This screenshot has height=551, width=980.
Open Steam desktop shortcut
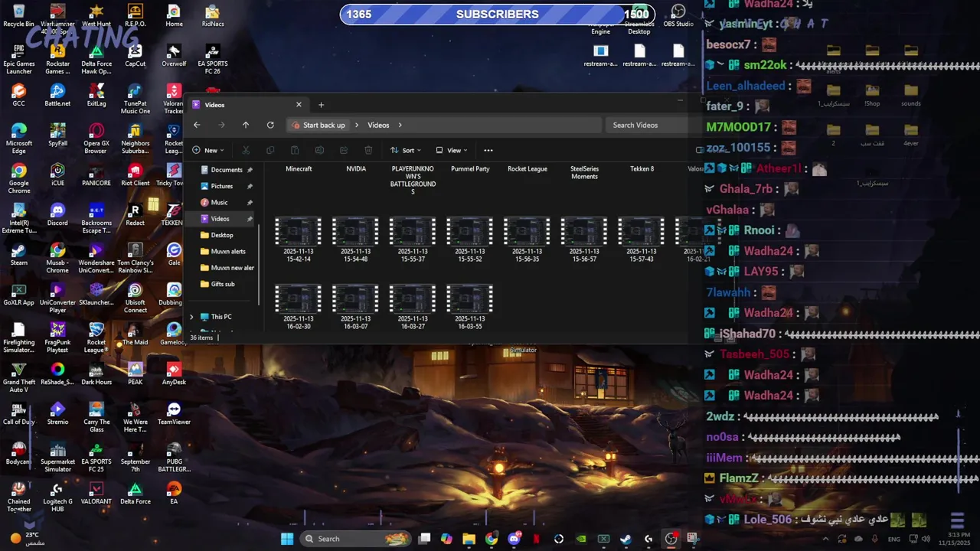[18, 254]
